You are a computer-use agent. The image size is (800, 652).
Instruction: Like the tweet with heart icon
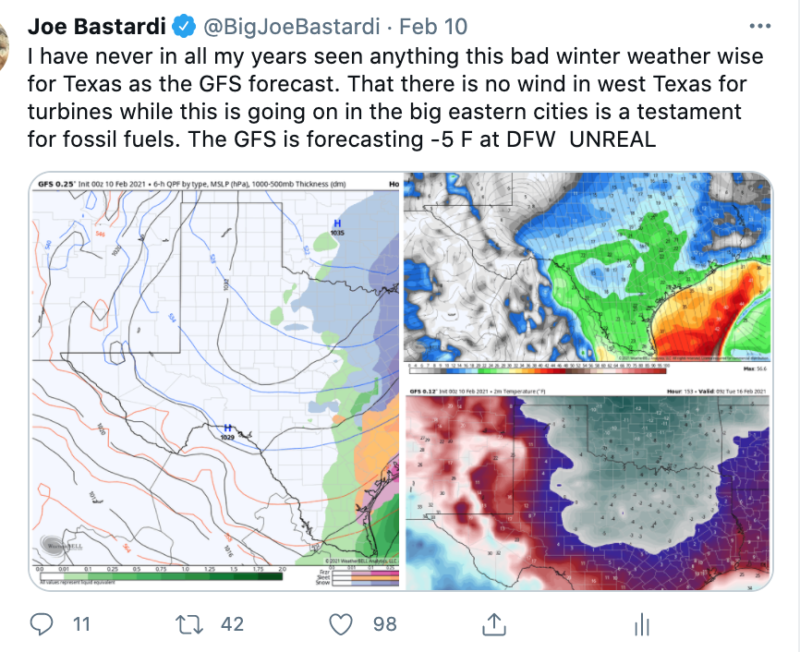pyautogui.click(x=340, y=624)
